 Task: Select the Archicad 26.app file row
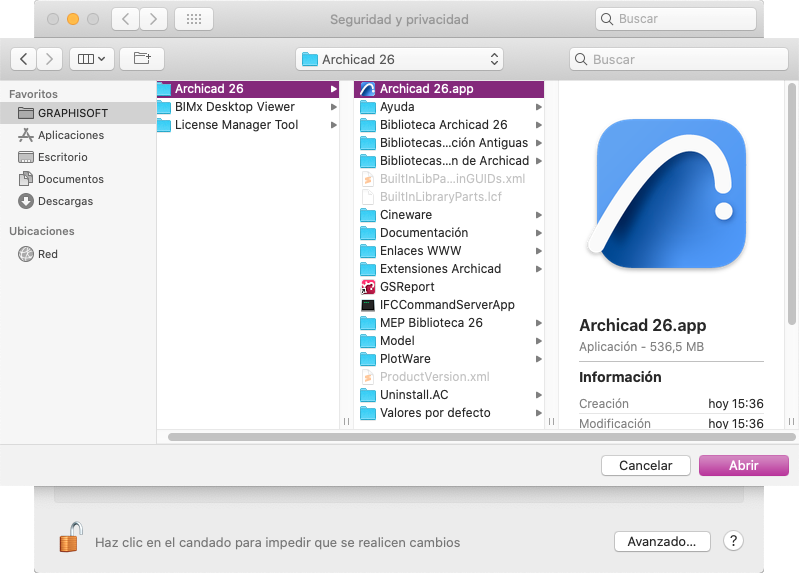coord(449,89)
